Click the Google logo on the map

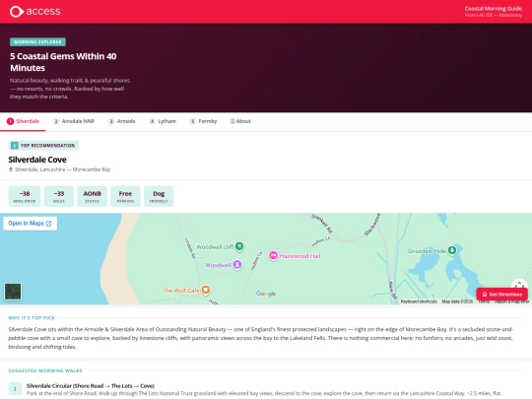tap(266, 294)
